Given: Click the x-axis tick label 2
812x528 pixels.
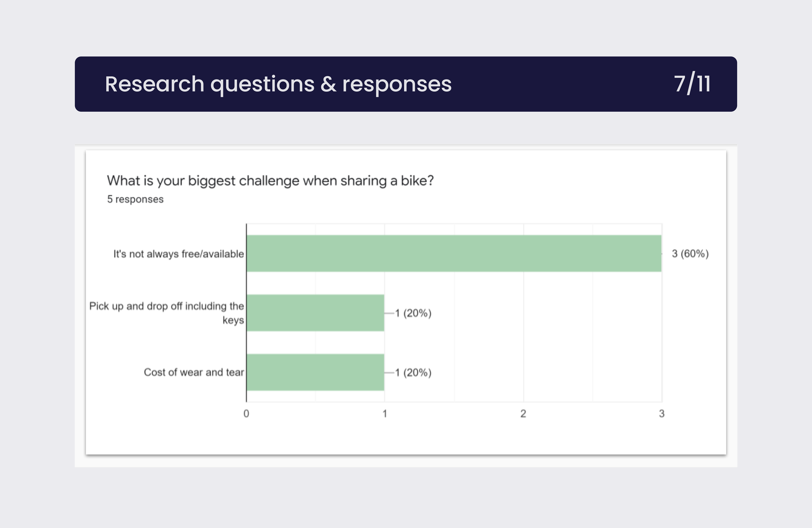Looking at the screenshot, I should click(x=523, y=414).
